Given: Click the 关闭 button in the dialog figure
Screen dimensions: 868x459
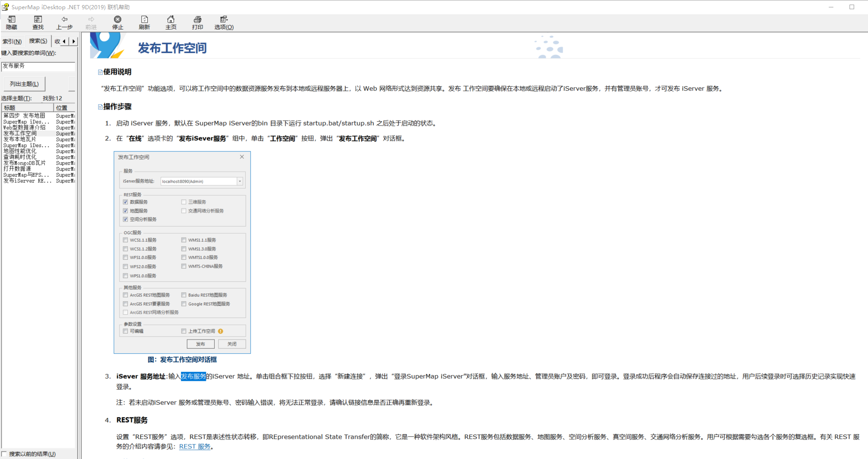Looking at the screenshot, I should point(232,344).
